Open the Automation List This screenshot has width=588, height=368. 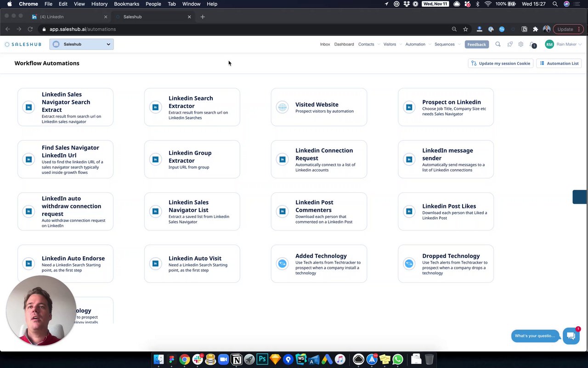pos(559,63)
